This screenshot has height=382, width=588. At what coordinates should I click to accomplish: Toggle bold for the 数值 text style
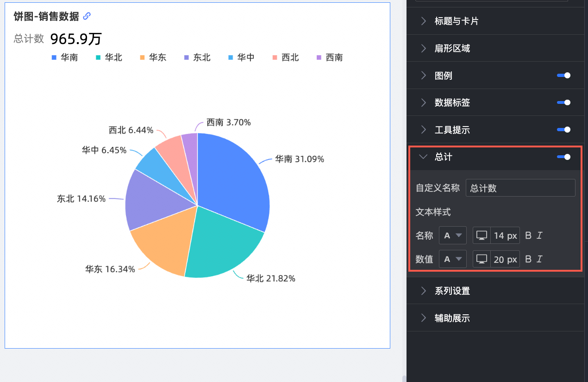click(x=528, y=259)
